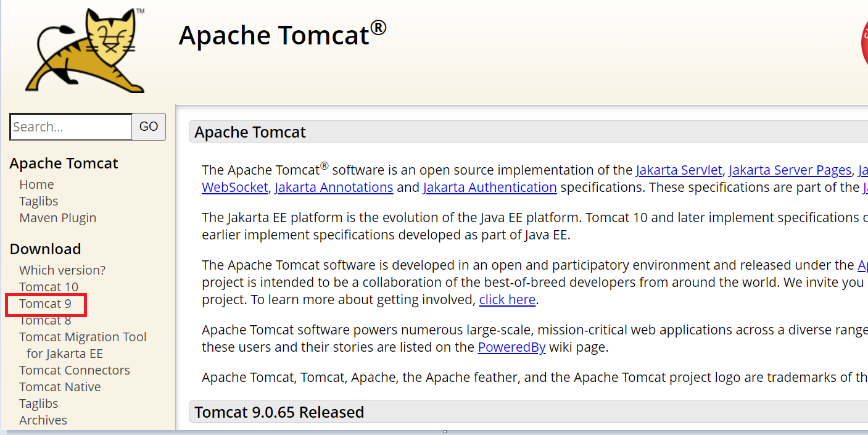
Task: Open the Home sidebar link
Action: [x=36, y=184]
